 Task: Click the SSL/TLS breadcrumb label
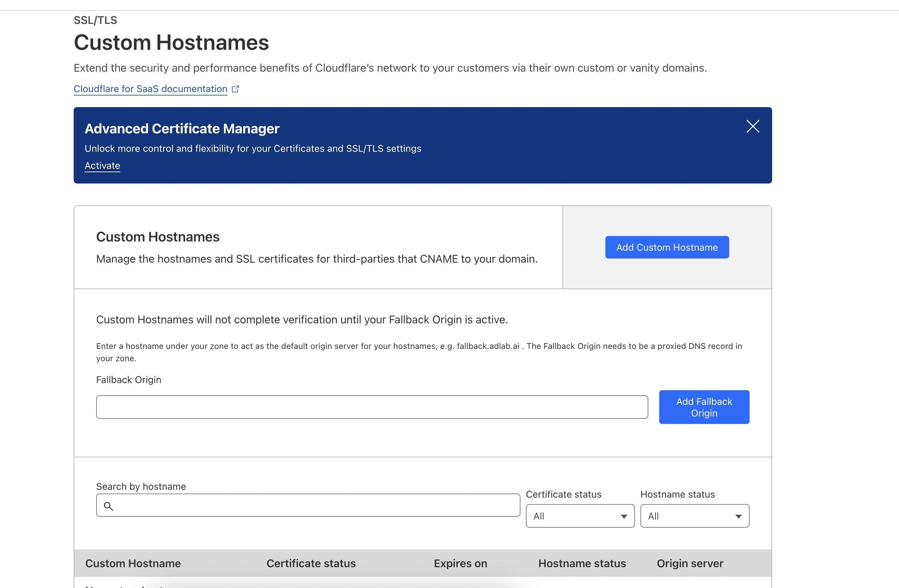(95, 20)
